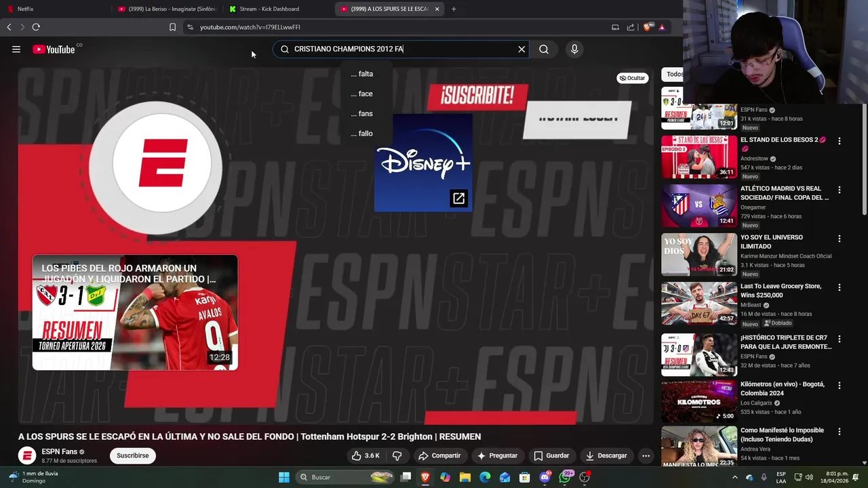Open volume control in system tray
The width and height of the screenshot is (868, 488).
coord(809,477)
